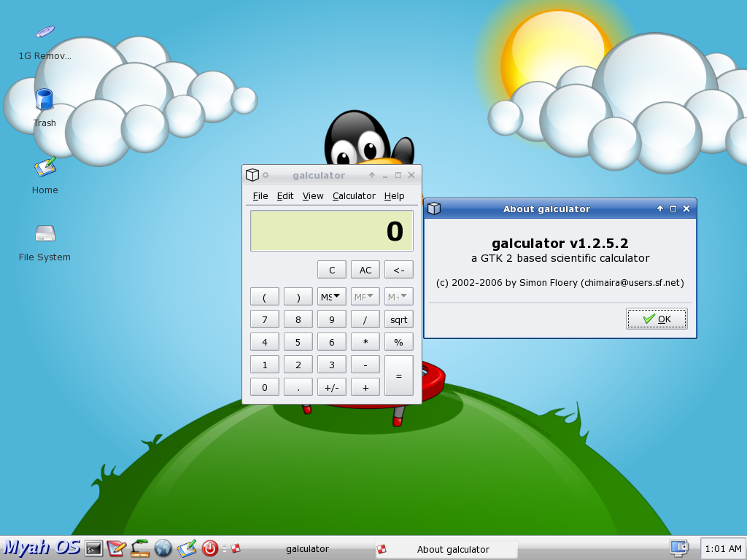Viewport: 747px width, 560px height.
Task: Expand the MR memory recall dropdown
Action: 365,297
